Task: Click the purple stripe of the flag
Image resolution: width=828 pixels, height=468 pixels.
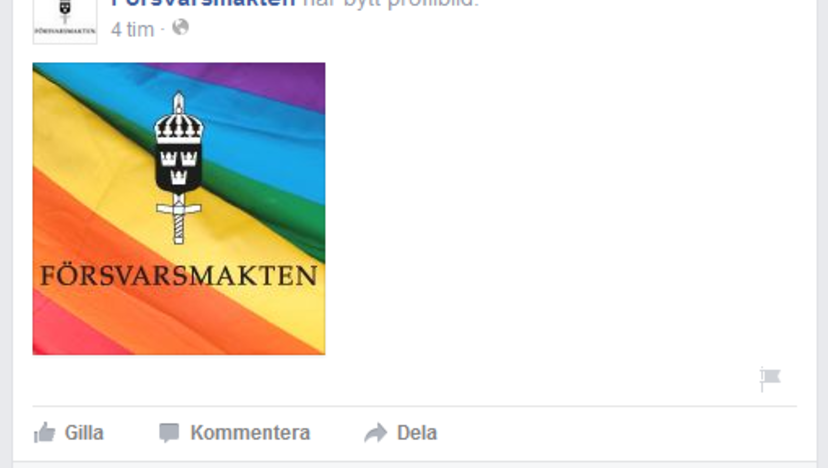Action: (264, 80)
